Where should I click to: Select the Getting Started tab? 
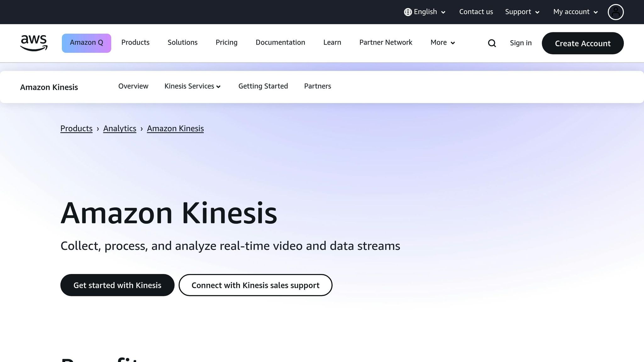click(x=263, y=86)
